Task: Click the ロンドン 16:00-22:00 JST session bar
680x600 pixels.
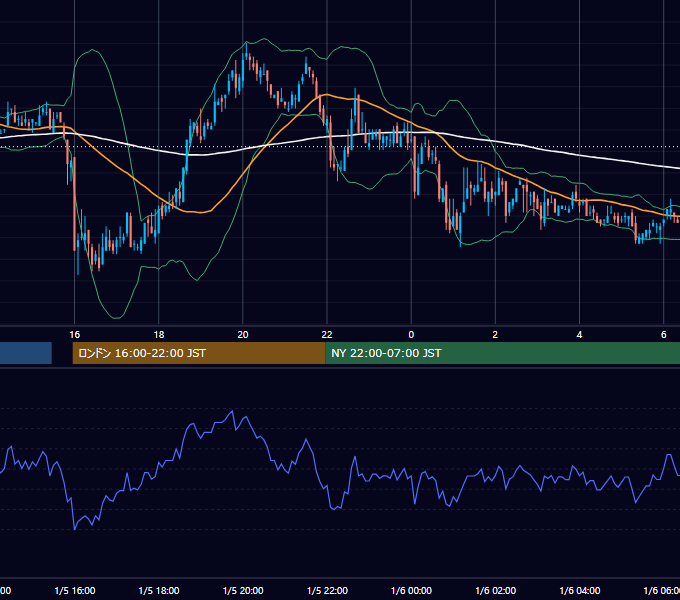Action: 199,353
